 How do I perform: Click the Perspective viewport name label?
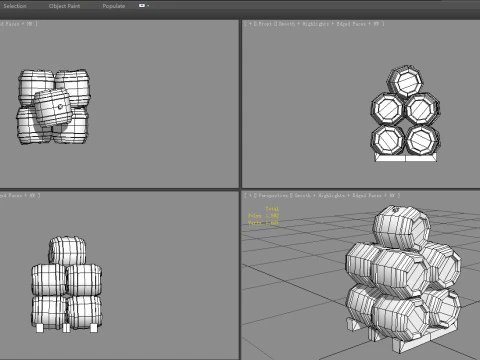coord(273,195)
